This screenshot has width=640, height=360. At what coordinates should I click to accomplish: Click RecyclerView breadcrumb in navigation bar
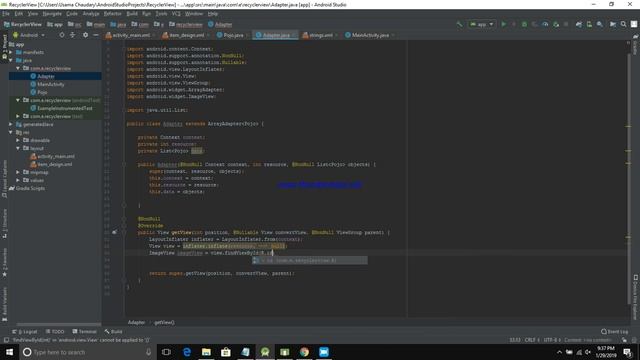point(22,24)
